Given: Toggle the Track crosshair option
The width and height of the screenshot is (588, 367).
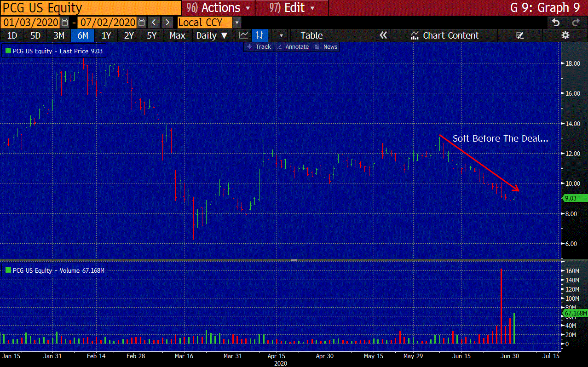Looking at the screenshot, I should tap(259, 47).
